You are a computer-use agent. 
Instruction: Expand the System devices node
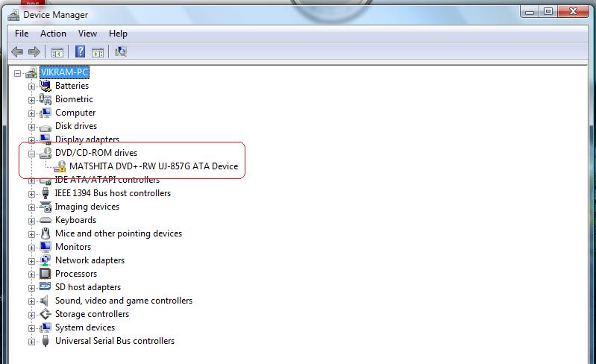point(31,328)
